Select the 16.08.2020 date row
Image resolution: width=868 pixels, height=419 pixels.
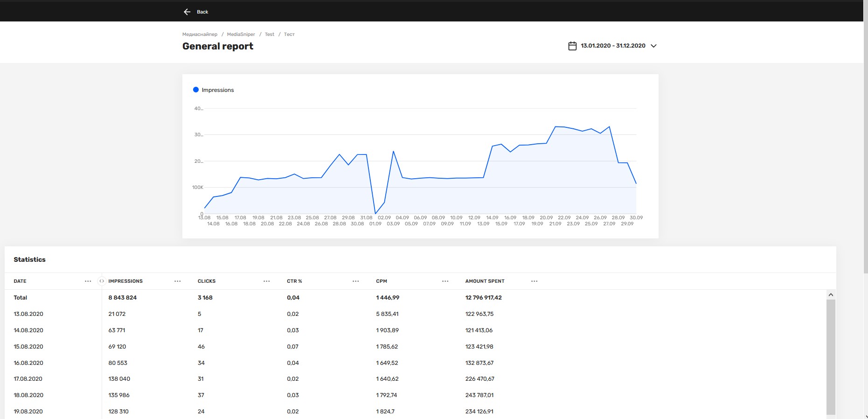point(28,363)
